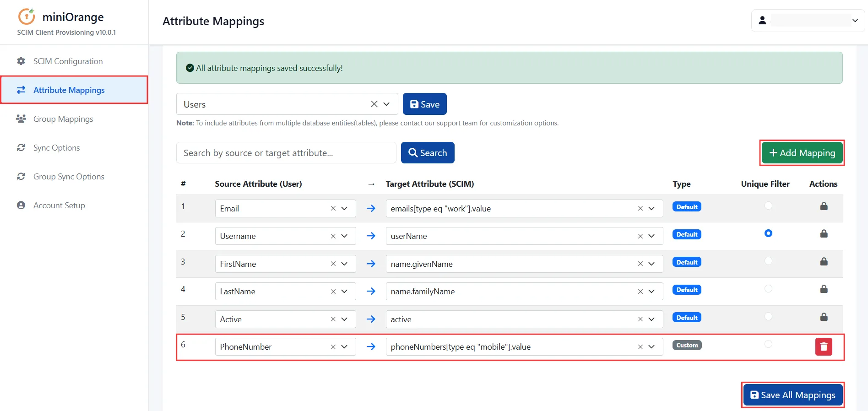This screenshot has width=868, height=411.
Task: Focus the search by source or target field
Action: coord(286,152)
